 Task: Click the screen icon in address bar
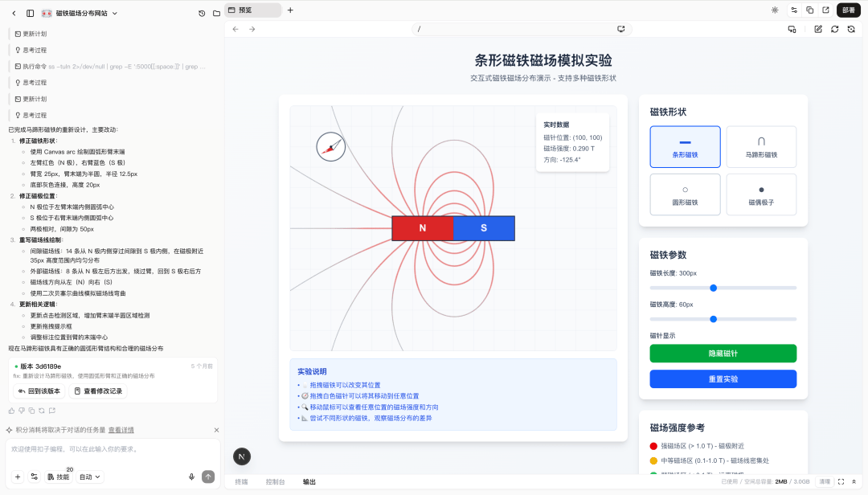tap(621, 29)
